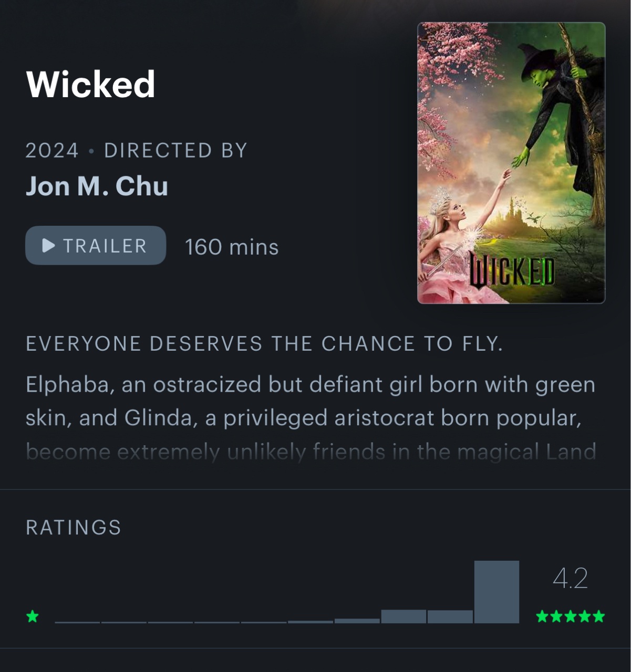631x672 pixels.
Task: Open the Wicked movie poster
Action: pyautogui.click(x=511, y=163)
